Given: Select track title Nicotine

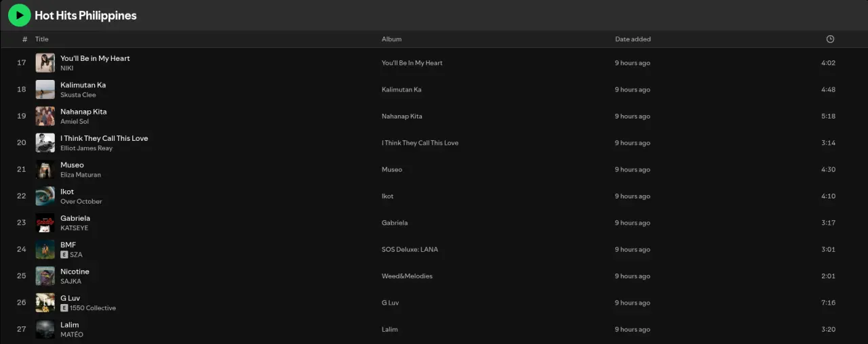Looking at the screenshot, I should (x=75, y=272).
